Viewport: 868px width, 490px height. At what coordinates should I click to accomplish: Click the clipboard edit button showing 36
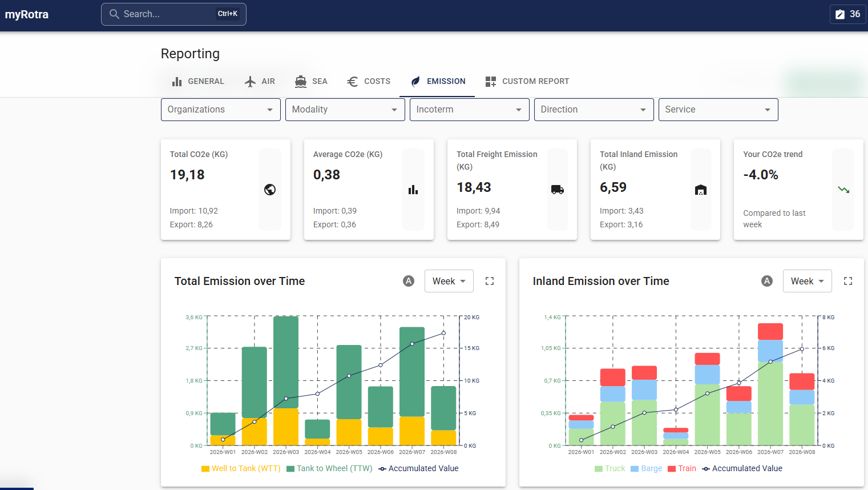[x=847, y=14]
